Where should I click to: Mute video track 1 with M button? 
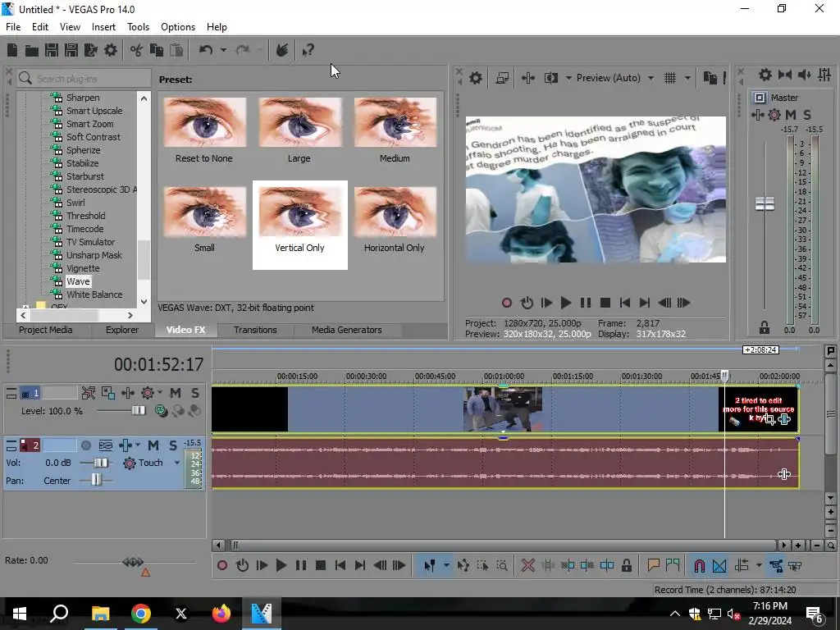pyautogui.click(x=176, y=393)
